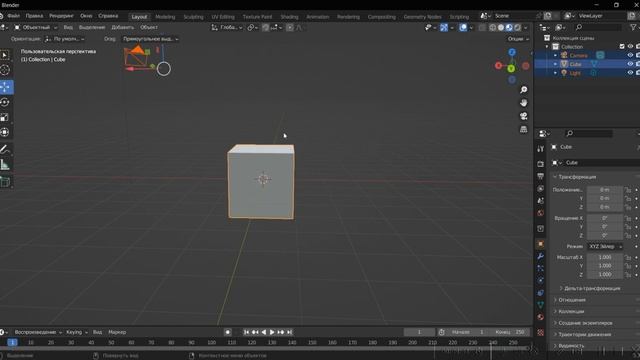640x360 pixels.
Task: Click the zoom magnifier viewport icon
Action: pyautogui.click(x=524, y=90)
